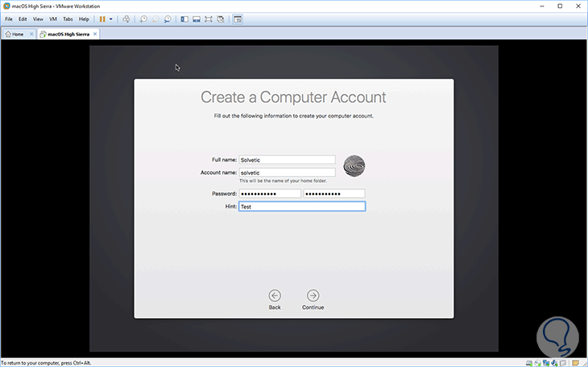Pause the virtual machine
The image size is (588, 367).
(x=102, y=19)
